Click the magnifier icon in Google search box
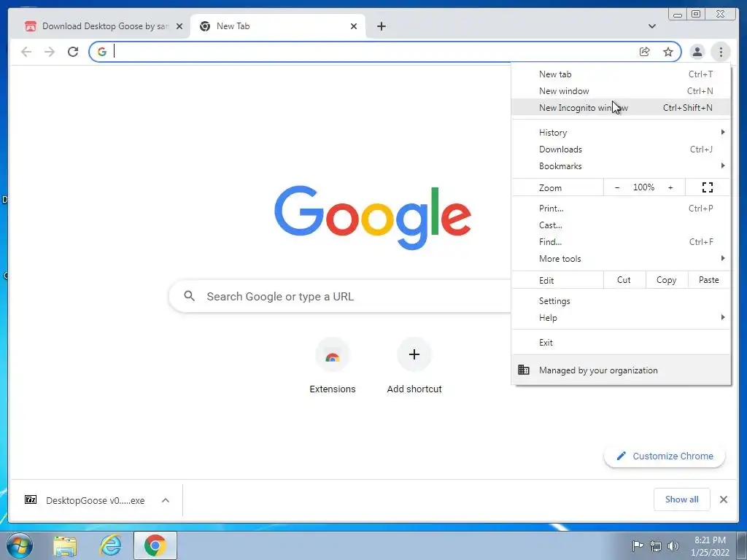The image size is (747, 560). point(189,296)
